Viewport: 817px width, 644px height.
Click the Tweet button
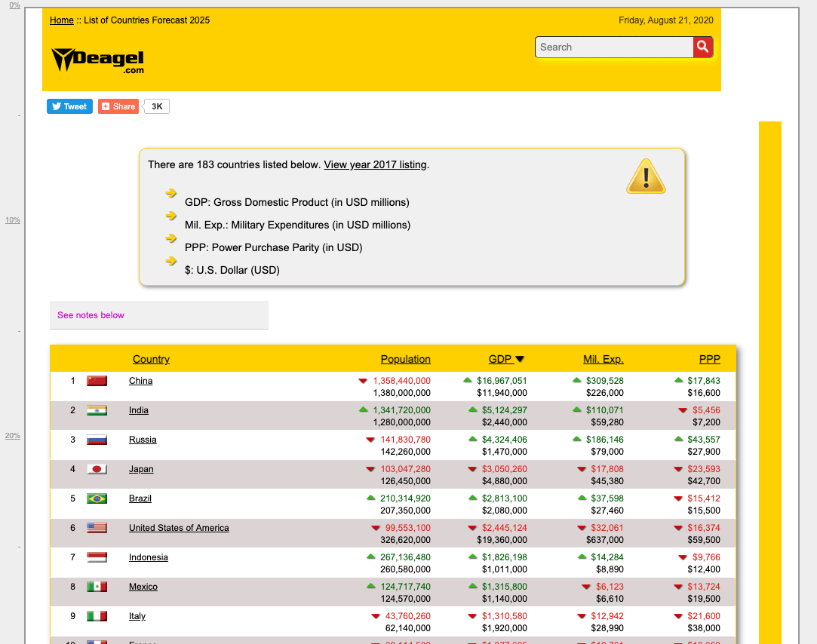pyautogui.click(x=70, y=106)
